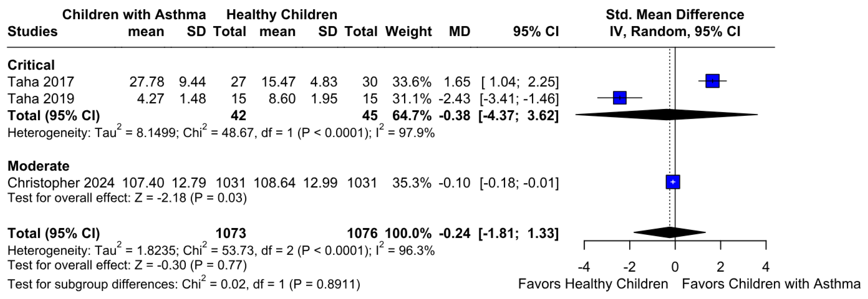Click the -4 axis tick label
Screen dimensions: 868x299
(x=584, y=267)
